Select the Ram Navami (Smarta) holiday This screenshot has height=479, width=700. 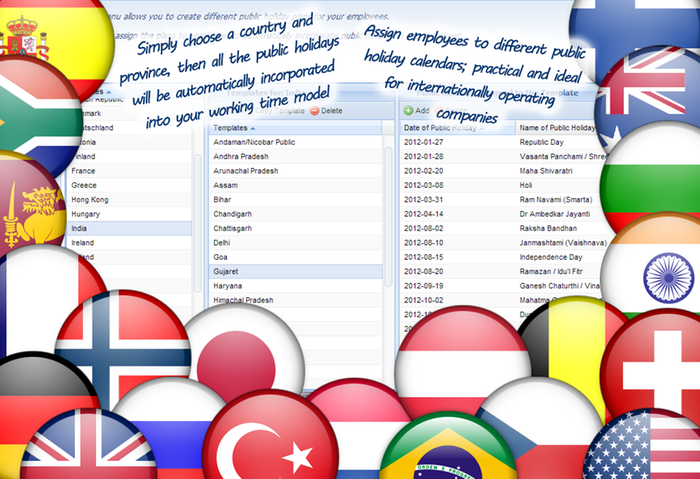556,200
